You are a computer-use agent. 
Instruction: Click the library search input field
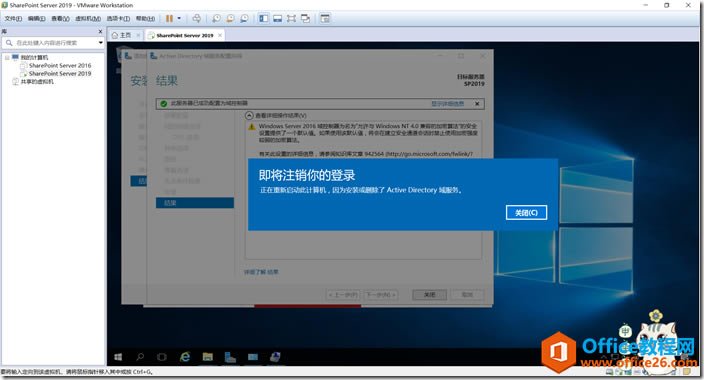53,43
